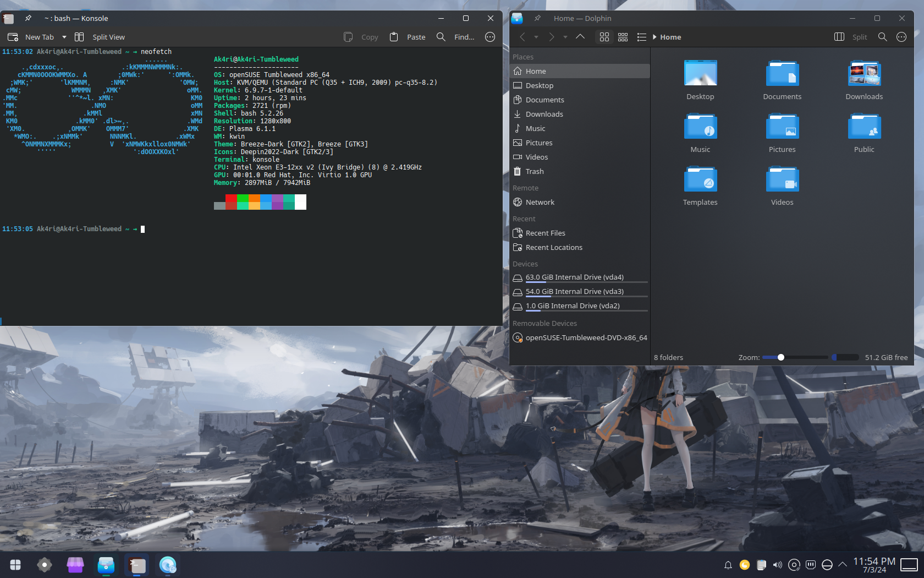Screen dimensions: 924x578
Task: Open 63.0 GiB Internal Drive (vda4)
Action: point(580,277)
